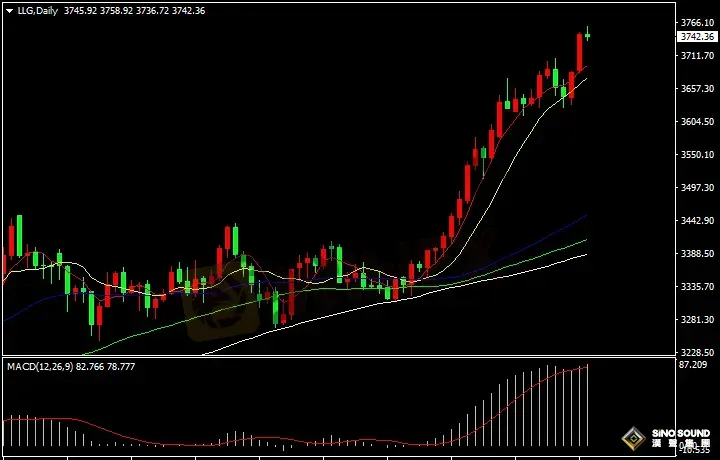Select the MACD signal value 78.777
The height and width of the screenshot is (460, 720).
point(121,367)
